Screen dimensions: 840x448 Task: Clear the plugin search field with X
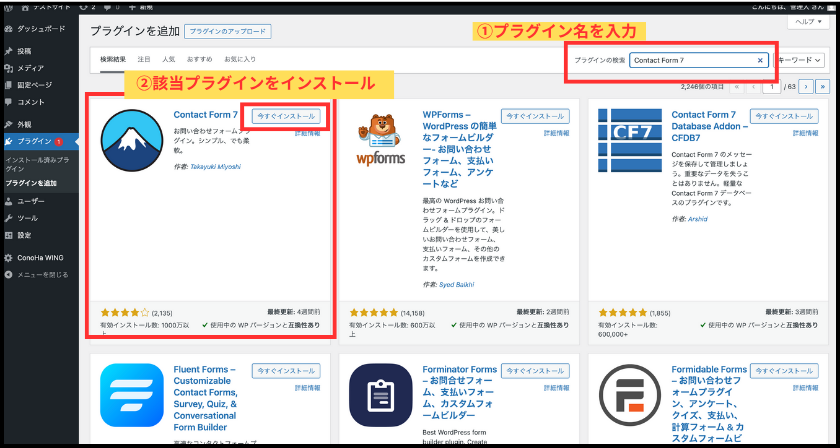tap(760, 61)
